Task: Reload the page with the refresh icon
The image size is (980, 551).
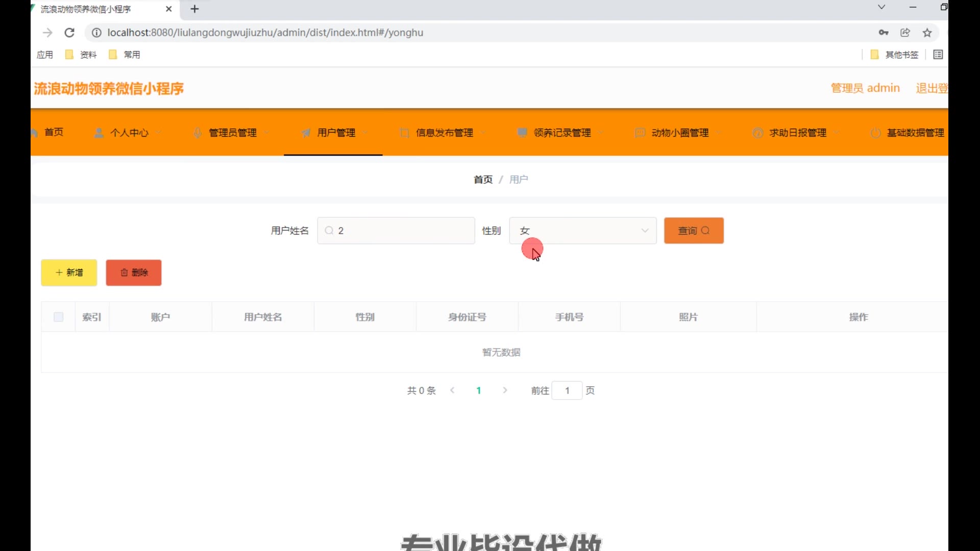Action: click(x=69, y=33)
